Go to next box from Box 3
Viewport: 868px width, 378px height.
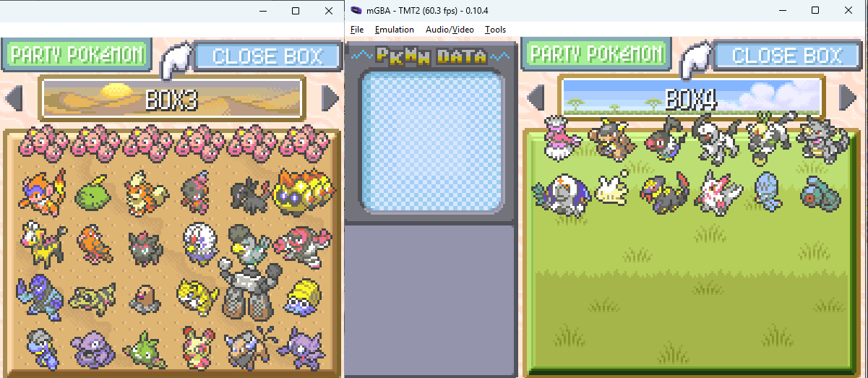click(330, 98)
